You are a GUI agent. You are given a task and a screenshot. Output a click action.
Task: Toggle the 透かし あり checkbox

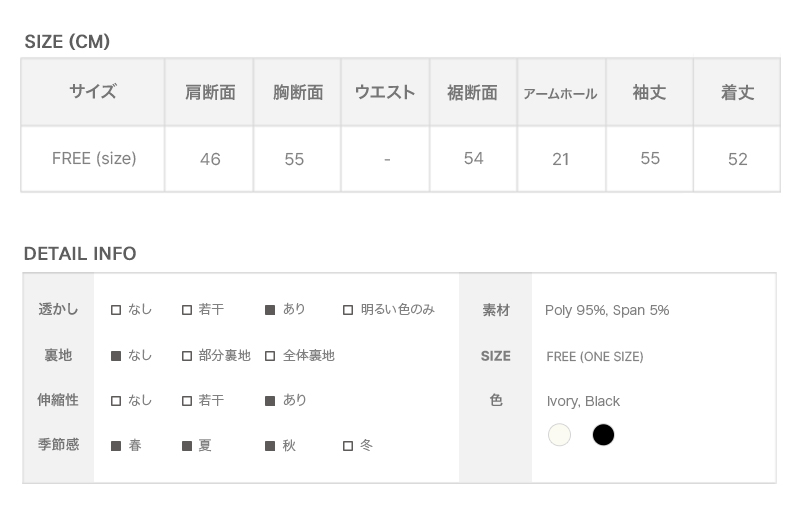point(270,310)
